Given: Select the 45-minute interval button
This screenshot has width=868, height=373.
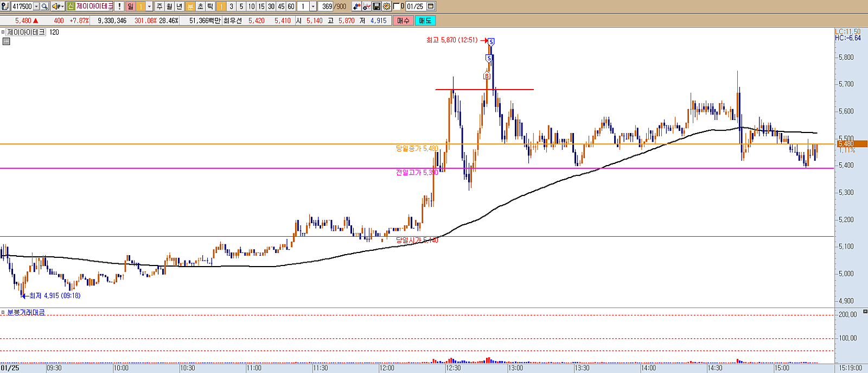Looking at the screenshot, I should 281,7.
